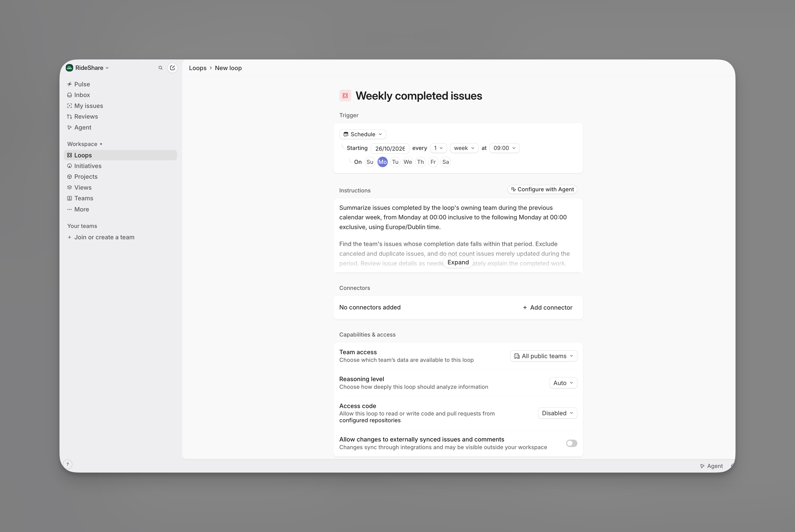Click the compose new issue icon
The image size is (795, 532).
point(173,68)
